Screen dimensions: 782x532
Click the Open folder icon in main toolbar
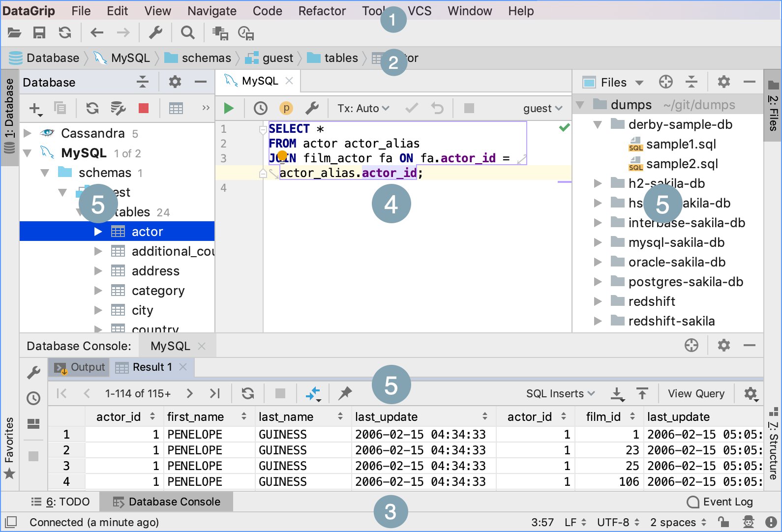pos(14,33)
